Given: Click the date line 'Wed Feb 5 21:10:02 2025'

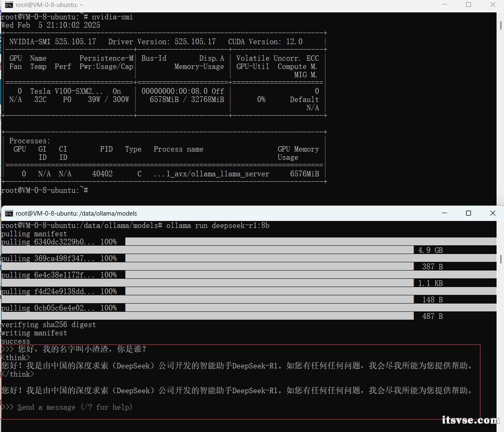Looking at the screenshot, I should (x=51, y=25).
